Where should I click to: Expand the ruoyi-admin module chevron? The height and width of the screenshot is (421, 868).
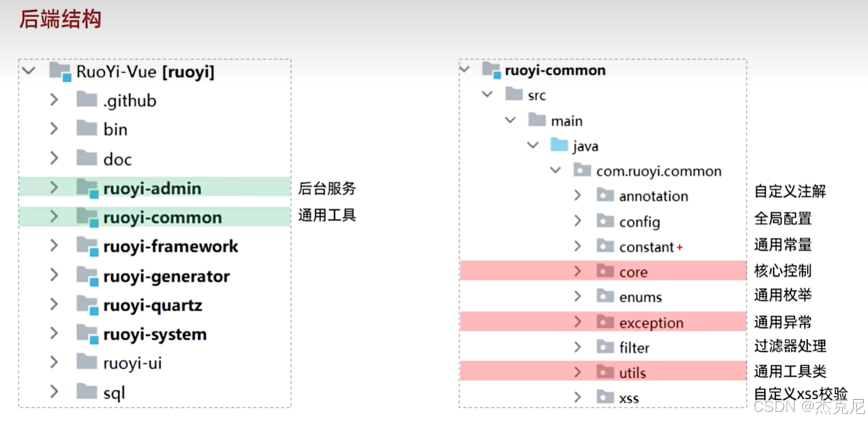coord(54,187)
